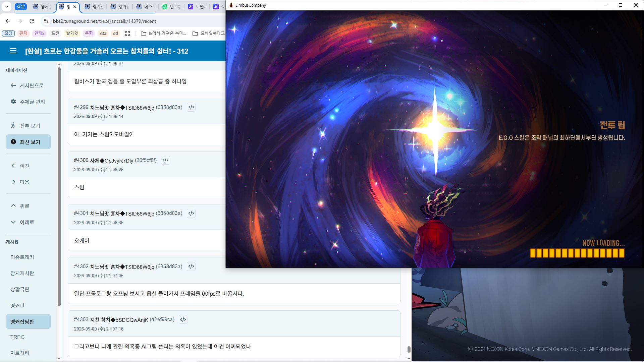Jump down with 아래로
This screenshot has width=644, height=362.
click(x=28, y=222)
